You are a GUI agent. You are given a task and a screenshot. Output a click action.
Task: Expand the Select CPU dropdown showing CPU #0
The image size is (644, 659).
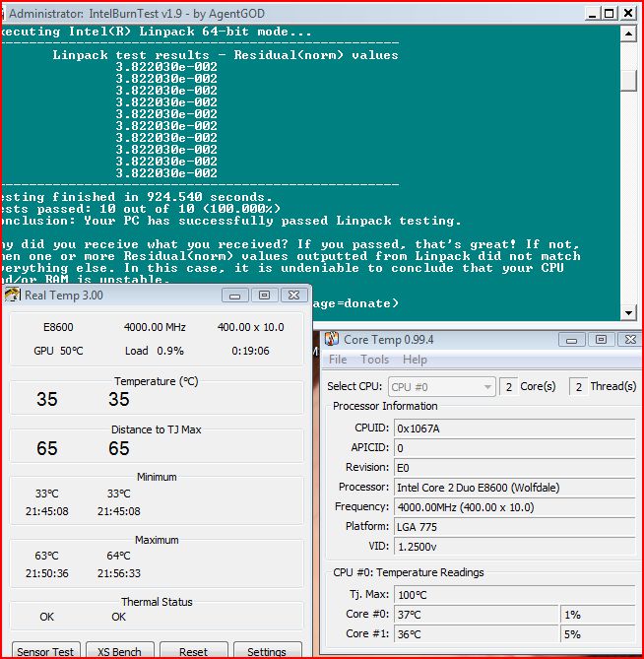click(442, 387)
